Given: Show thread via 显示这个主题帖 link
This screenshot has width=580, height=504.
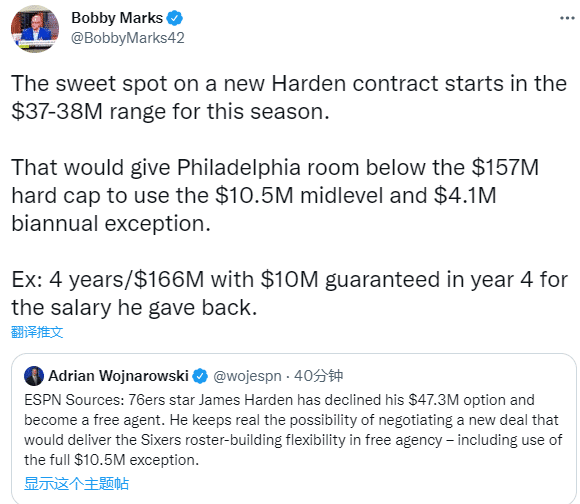Looking at the screenshot, I should click(x=77, y=483).
